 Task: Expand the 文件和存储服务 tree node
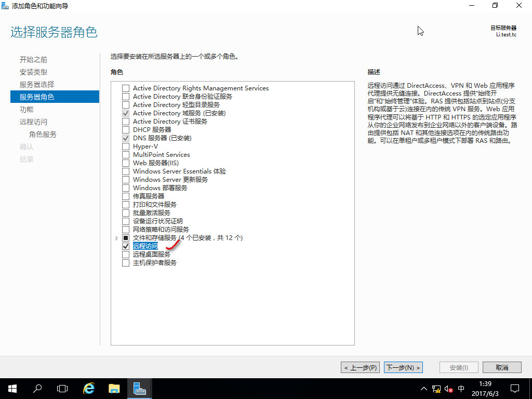[x=117, y=238]
